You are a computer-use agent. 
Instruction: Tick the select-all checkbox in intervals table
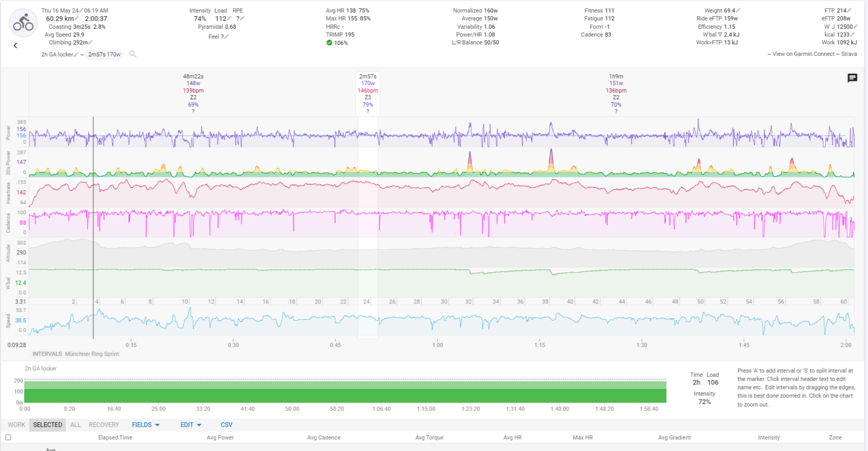point(8,437)
